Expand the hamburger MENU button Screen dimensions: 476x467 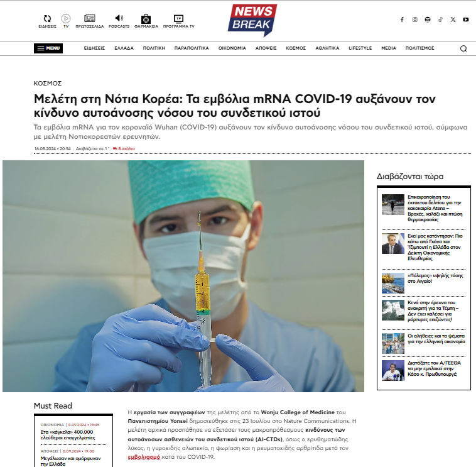[48, 48]
